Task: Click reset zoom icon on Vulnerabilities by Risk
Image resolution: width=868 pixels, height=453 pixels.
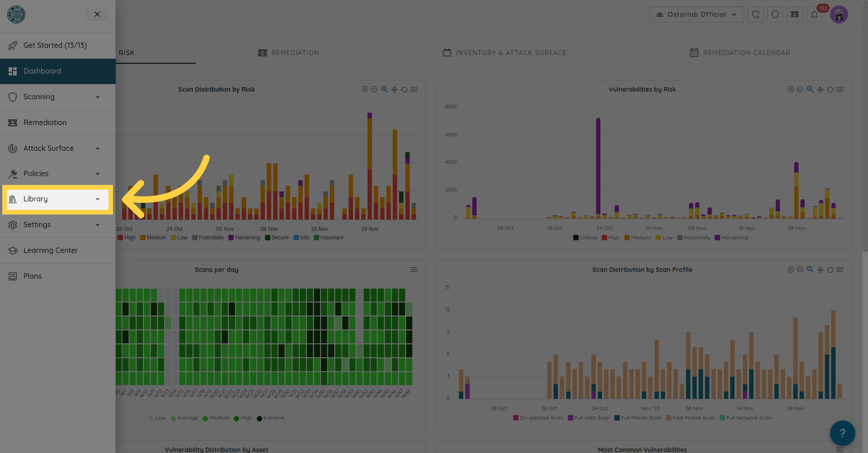Action: (830, 89)
